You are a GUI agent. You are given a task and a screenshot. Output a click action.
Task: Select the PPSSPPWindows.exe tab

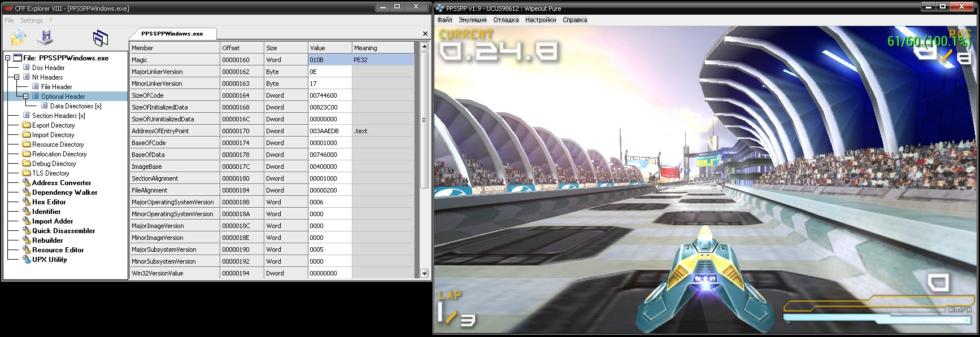(x=172, y=33)
